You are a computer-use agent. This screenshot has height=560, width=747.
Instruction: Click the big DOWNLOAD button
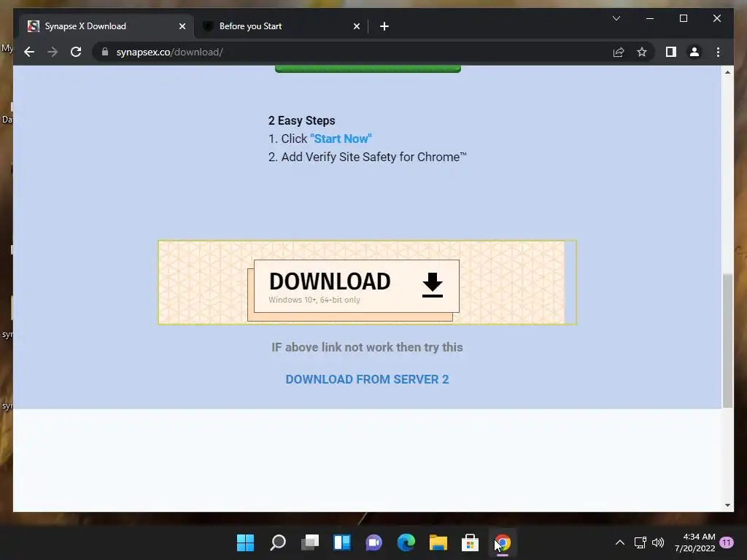tap(356, 286)
